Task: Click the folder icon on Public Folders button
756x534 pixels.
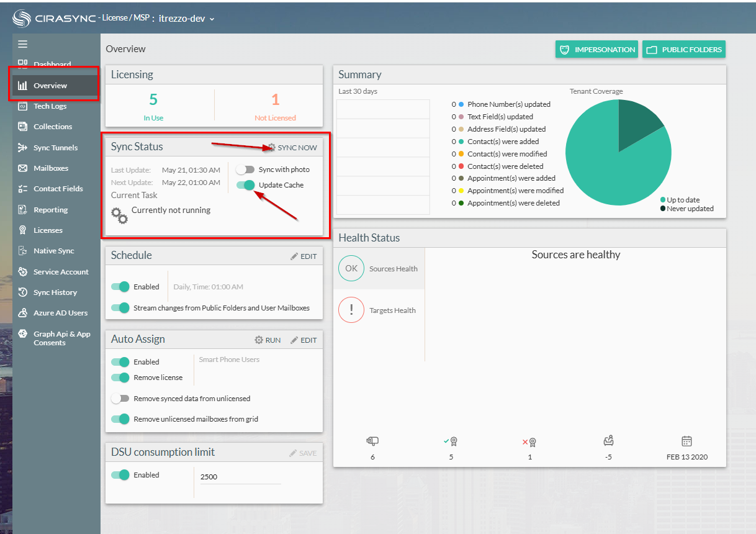Action: pos(652,50)
